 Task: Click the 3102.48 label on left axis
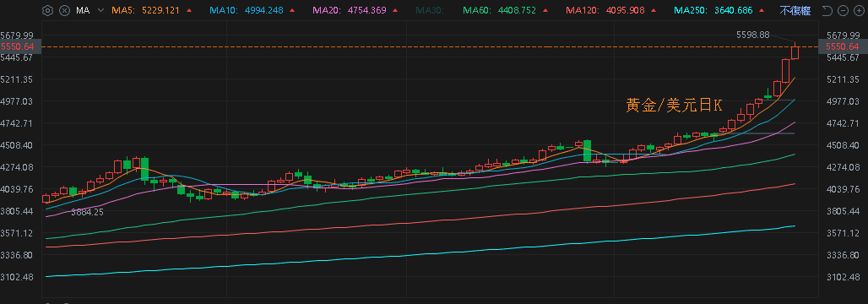(x=18, y=277)
